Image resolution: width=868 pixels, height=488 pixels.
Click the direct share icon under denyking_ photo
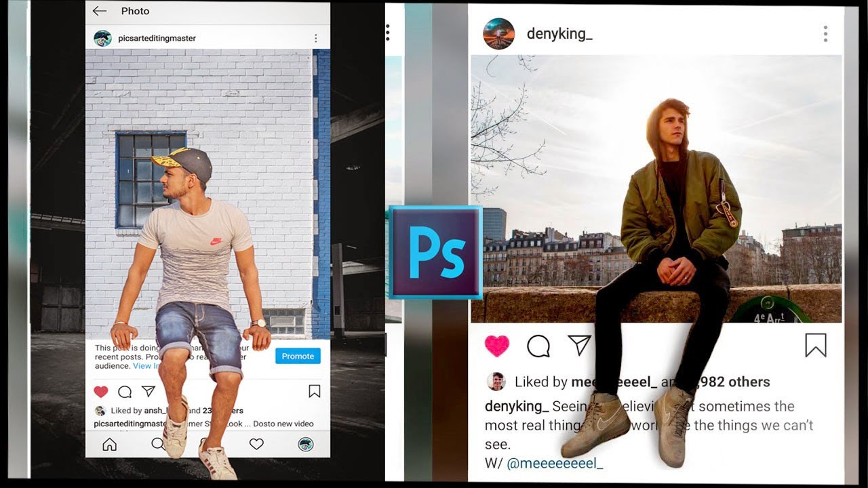point(580,345)
